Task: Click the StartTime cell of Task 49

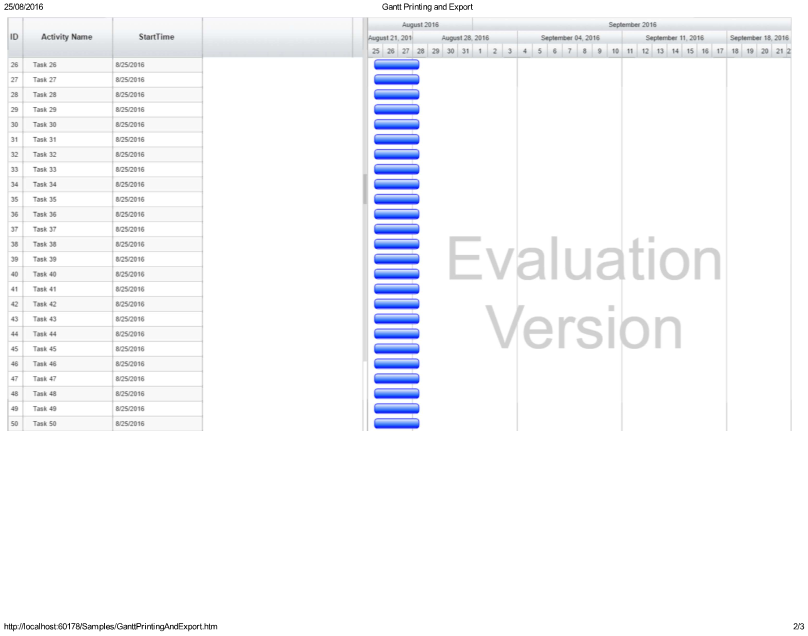Action: click(157, 409)
